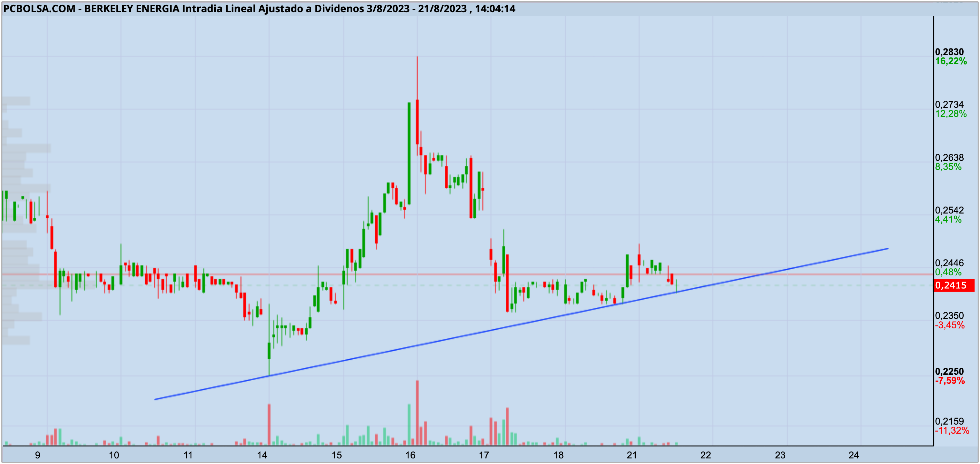Click the 0,2734 price axis label
The image size is (980, 464).
[950, 104]
